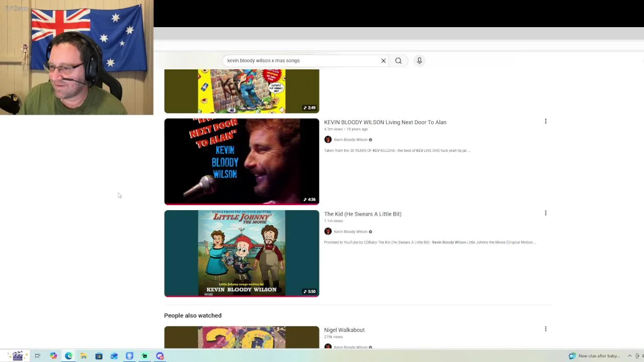Image resolution: width=644 pixels, height=362 pixels.
Task: Open the green-icon app in taskbar
Action: click(144, 356)
